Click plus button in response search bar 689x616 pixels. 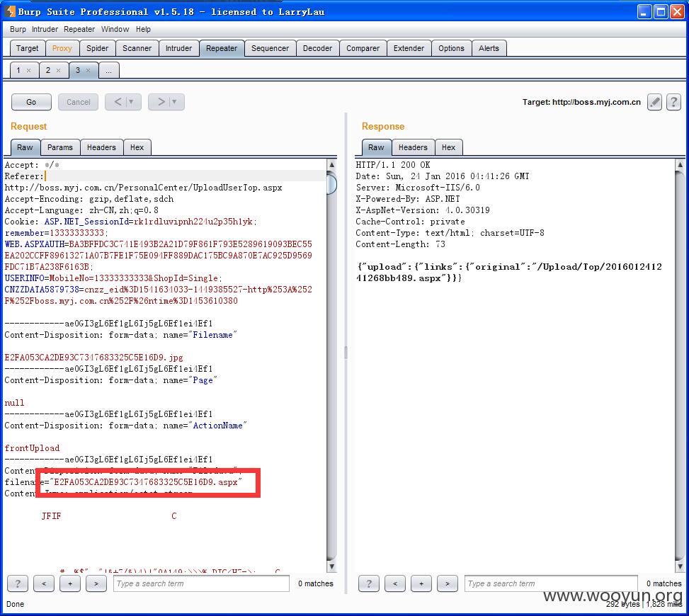pyautogui.click(x=421, y=583)
